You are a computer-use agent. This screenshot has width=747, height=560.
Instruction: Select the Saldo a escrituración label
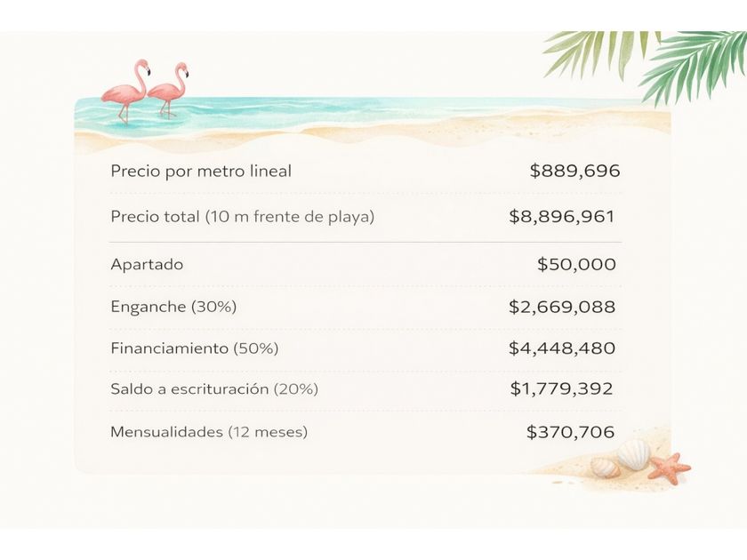[214, 388]
